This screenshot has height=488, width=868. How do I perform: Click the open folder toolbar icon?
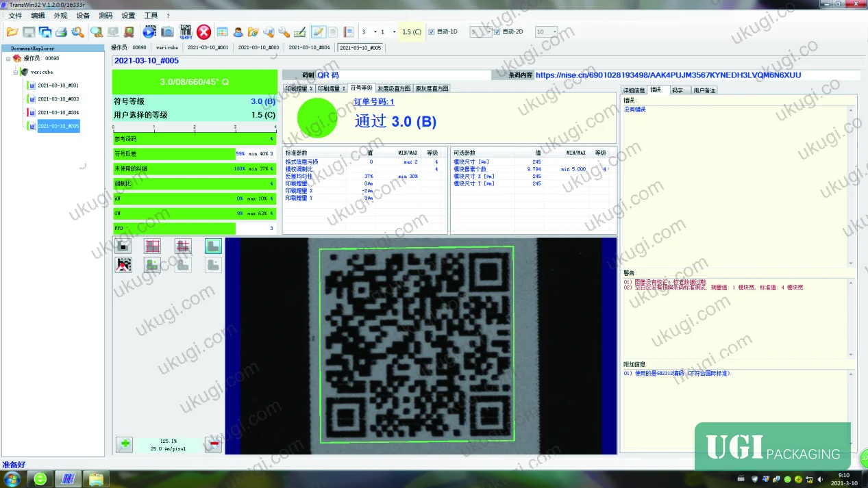[12, 31]
